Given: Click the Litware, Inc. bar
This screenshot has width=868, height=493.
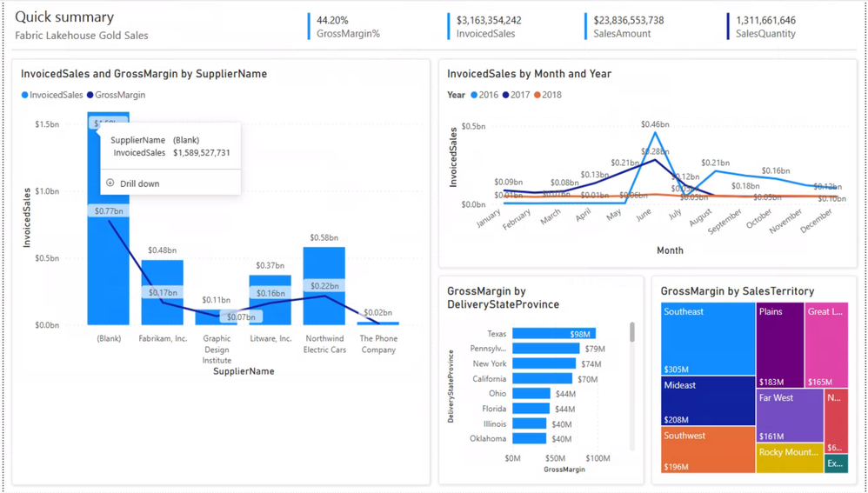Looking at the screenshot, I should coord(270,300).
